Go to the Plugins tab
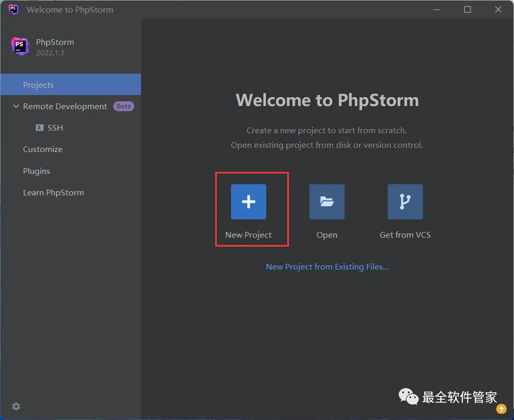The image size is (514, 420). pyautogui.click(x=37, y=171)
